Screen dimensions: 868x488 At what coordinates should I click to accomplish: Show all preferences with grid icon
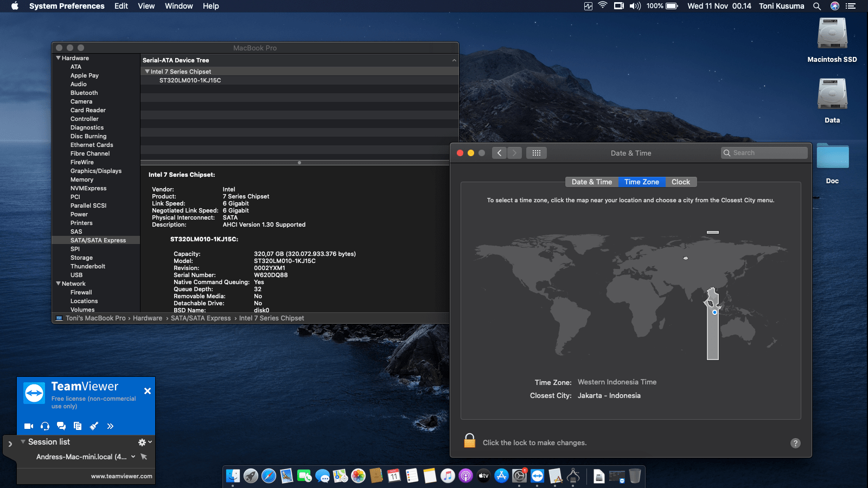click(536, 153)
